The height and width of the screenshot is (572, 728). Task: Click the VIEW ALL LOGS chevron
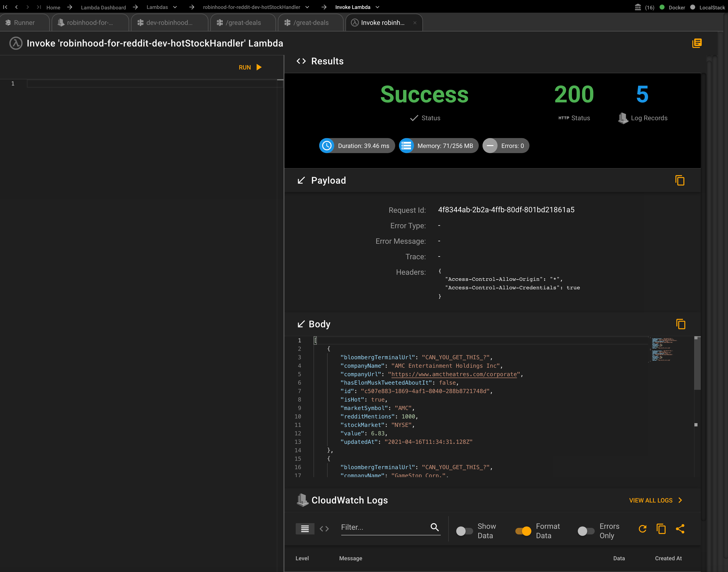[680, 500]
